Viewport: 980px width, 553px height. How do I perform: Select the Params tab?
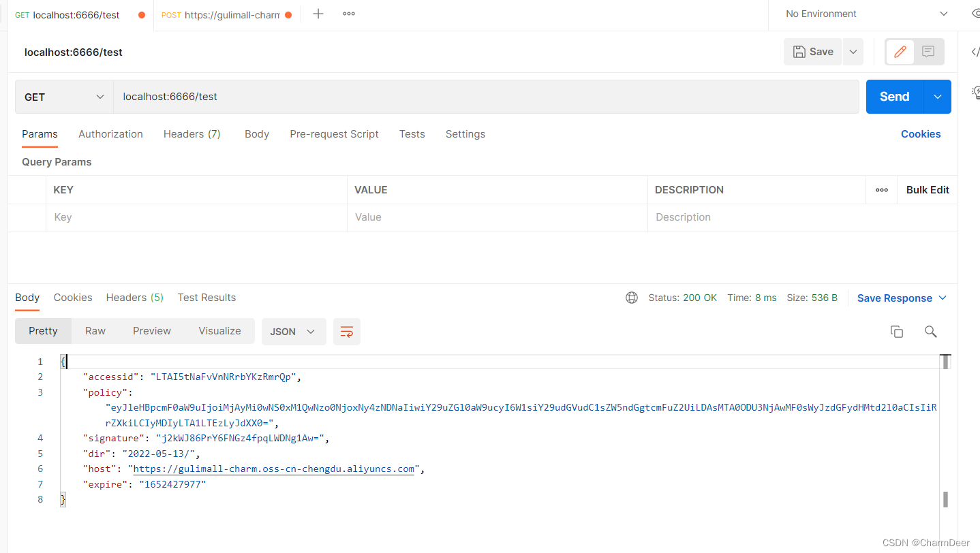coord(40,134)
